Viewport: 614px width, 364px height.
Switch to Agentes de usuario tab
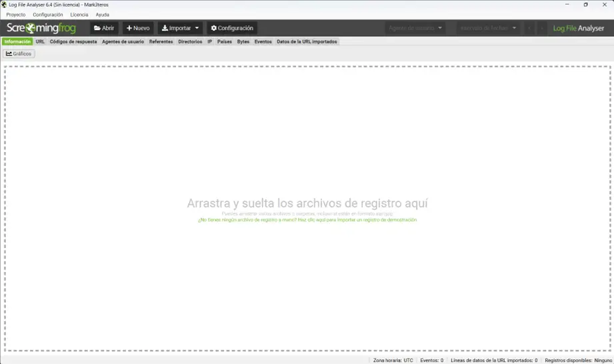pos(123,41)
